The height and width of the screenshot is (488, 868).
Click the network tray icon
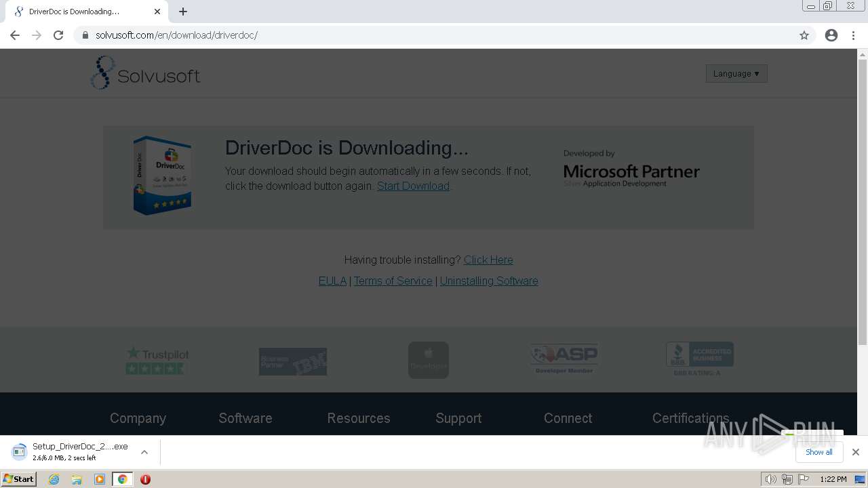(x=787, y=479)
